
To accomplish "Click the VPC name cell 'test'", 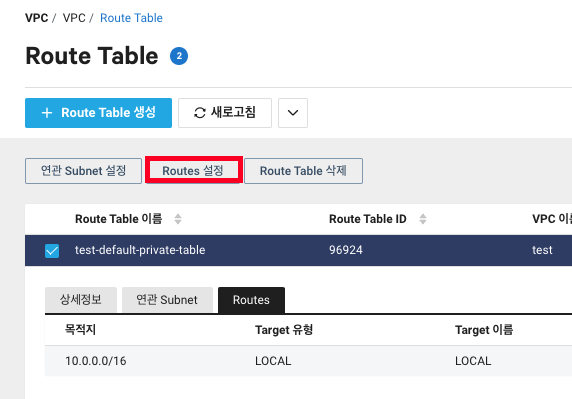I will tap(542, 250).
